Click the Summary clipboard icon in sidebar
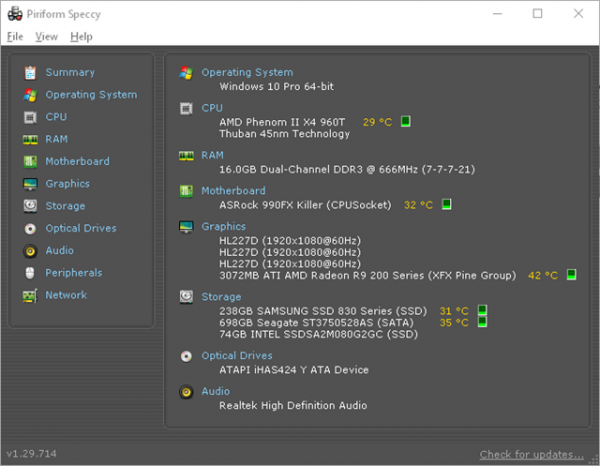The height and width of the screenshot is (466, 600). [30, 73]
